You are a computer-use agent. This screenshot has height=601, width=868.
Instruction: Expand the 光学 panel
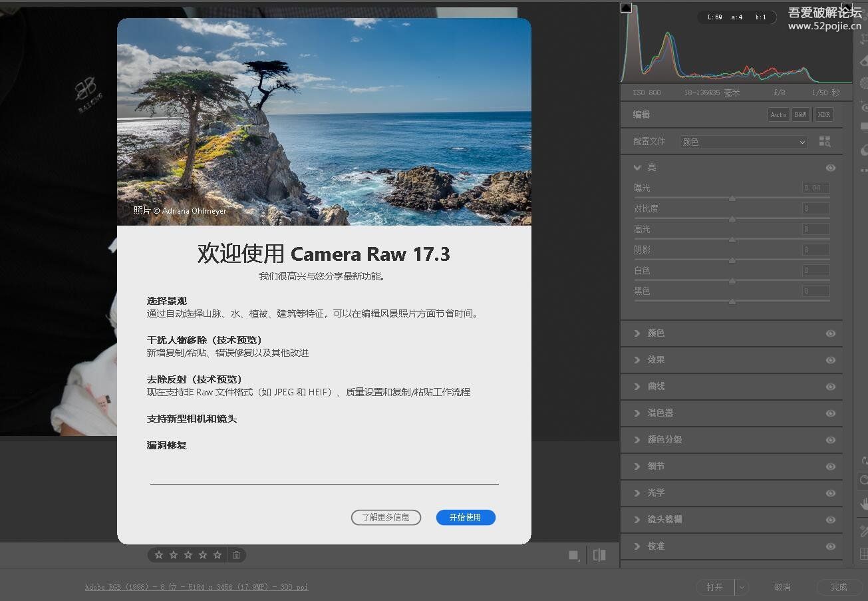tap(637, 493)
